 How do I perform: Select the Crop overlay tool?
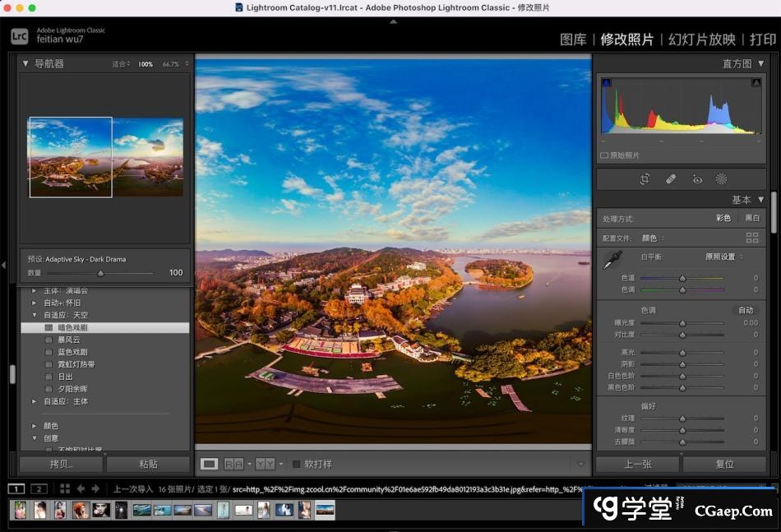tap(645, 179)
